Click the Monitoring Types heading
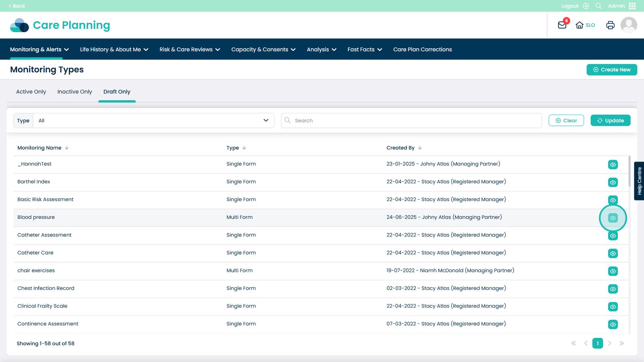 pos(47,70)
